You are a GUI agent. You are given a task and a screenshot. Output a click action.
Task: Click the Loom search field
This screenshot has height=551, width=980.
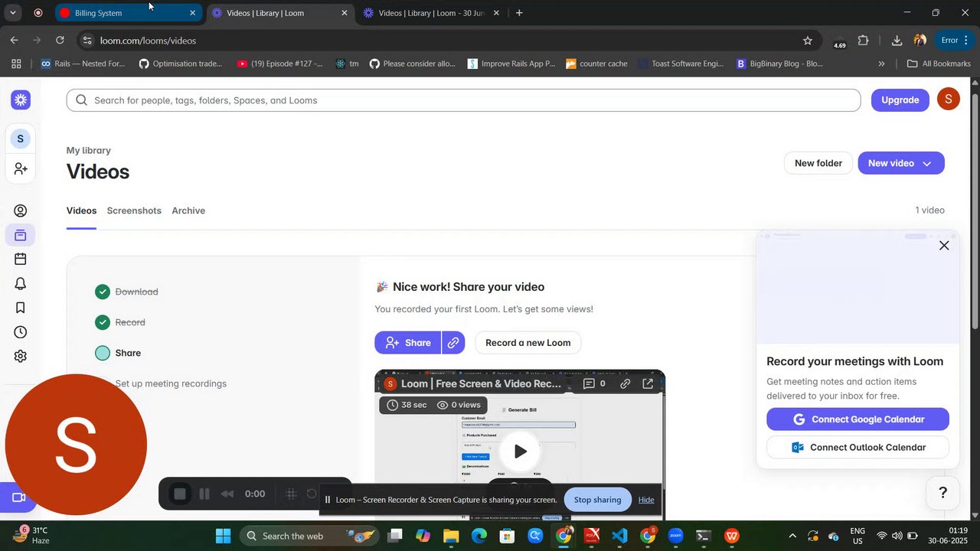[x=463, y=100]
